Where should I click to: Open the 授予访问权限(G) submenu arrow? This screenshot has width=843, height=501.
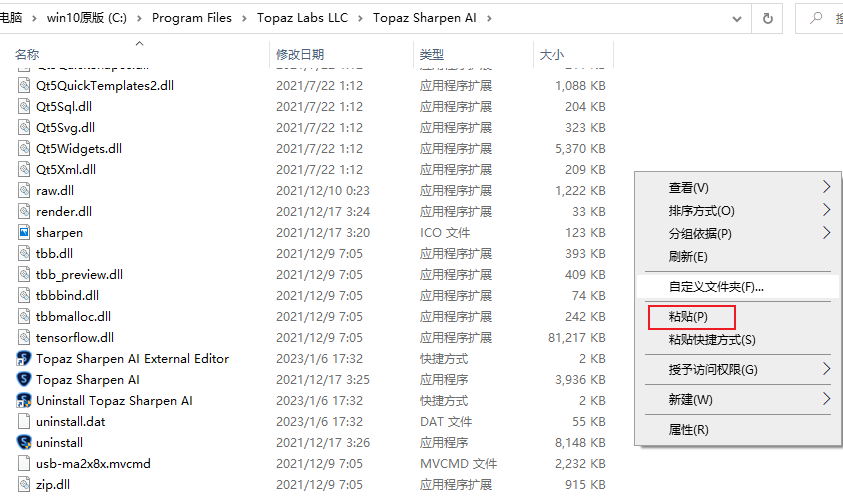pos(826,369)
